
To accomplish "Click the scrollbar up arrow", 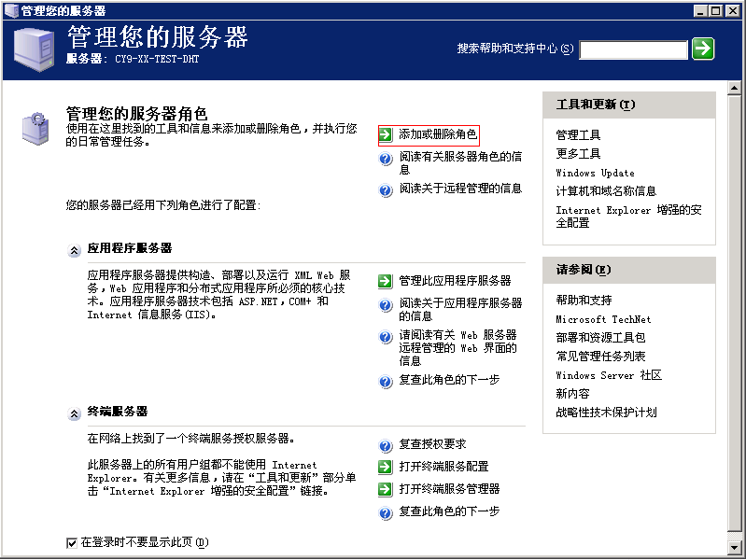I will point(734,89).
